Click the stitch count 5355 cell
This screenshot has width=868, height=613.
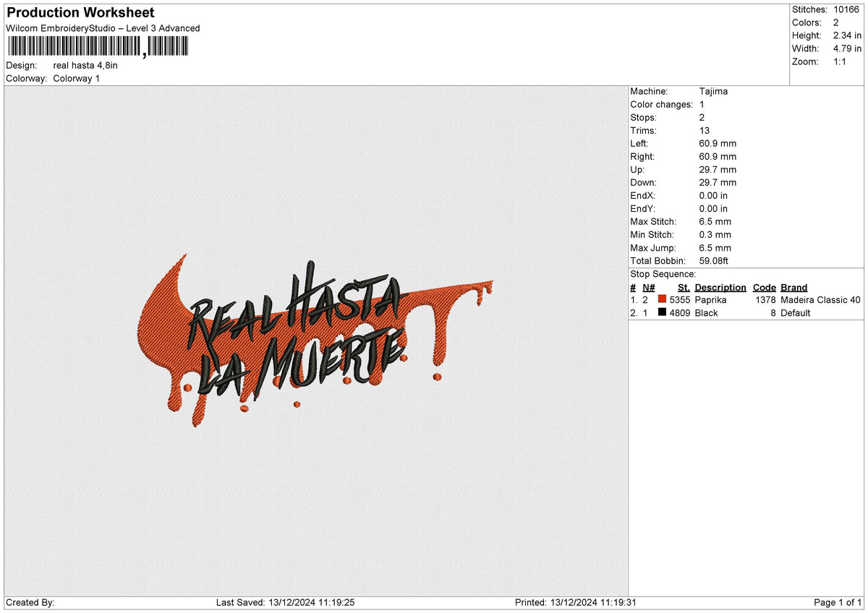tap(680, 299)
